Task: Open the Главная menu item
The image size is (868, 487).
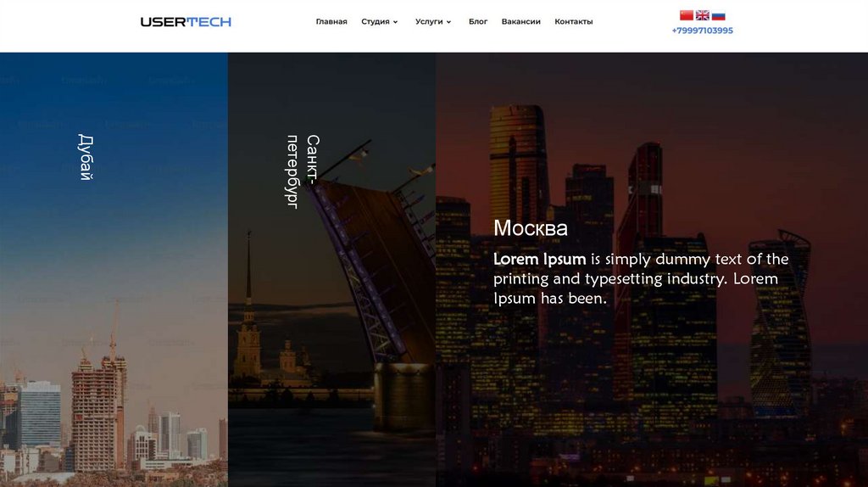Action: point(331,21)
